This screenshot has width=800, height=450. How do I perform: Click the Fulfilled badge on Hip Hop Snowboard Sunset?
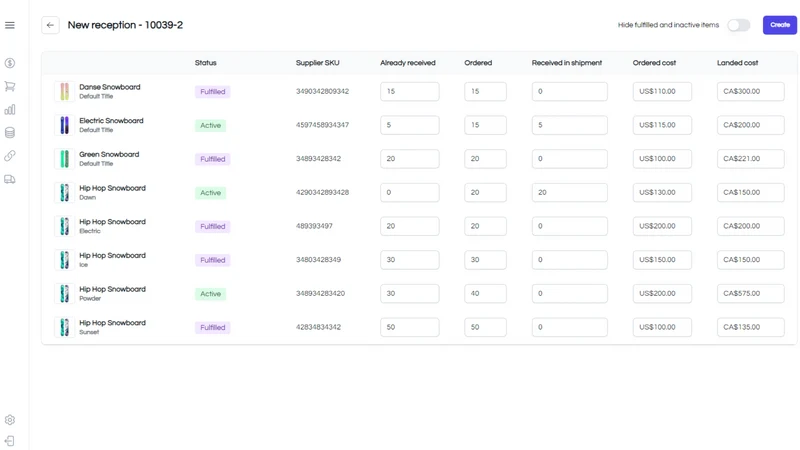pos(212,328)
